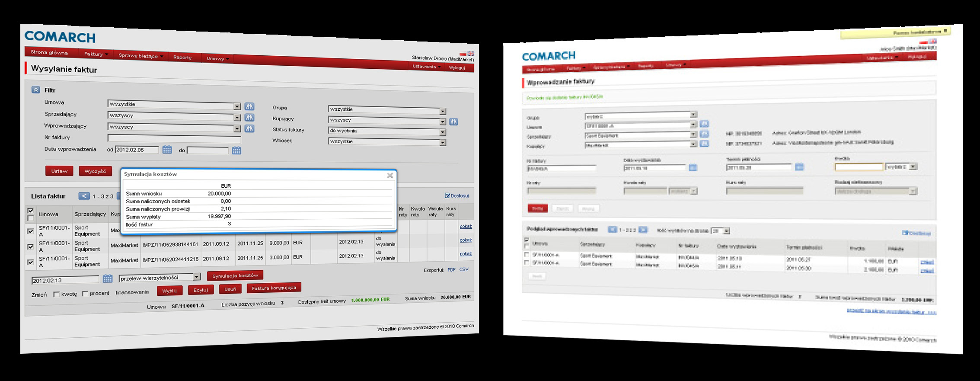This screenshot has height=381, width=980.
Task: Click the English flag in Wprowadzanie faktury window
Action: (x=933, y=42)
